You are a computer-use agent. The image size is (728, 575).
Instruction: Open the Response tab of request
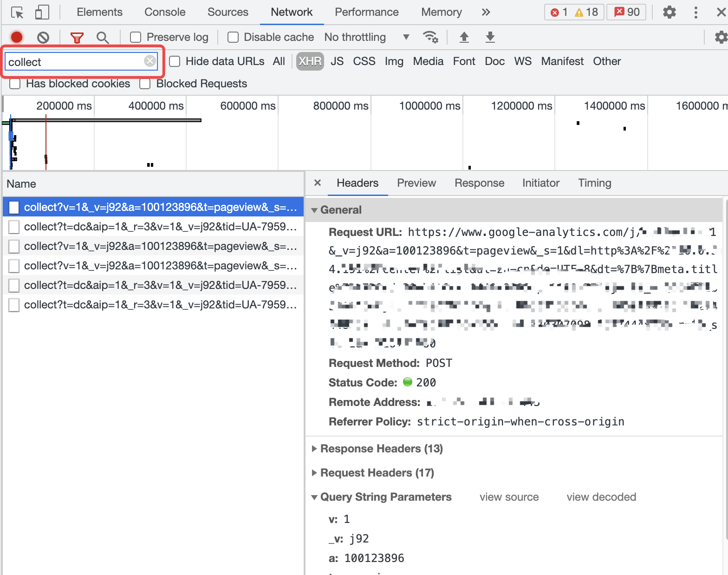click(x=479, y=183)
